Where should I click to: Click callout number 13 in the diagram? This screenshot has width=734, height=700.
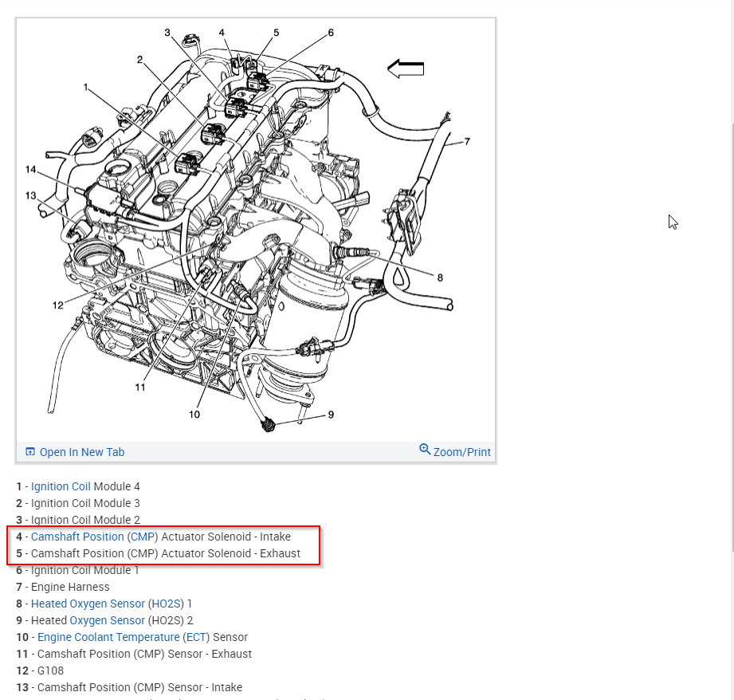point(30,195)
